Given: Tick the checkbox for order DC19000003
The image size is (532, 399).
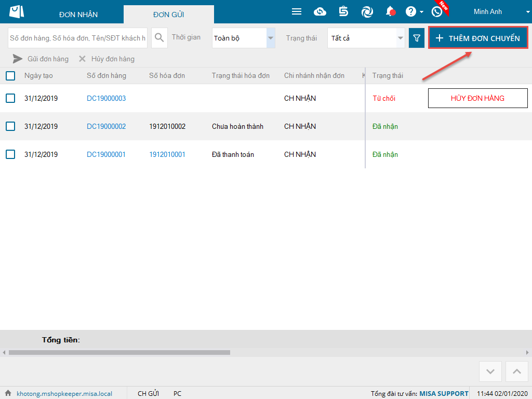Looking at the screenshot, I should click(x=10, y=98).
